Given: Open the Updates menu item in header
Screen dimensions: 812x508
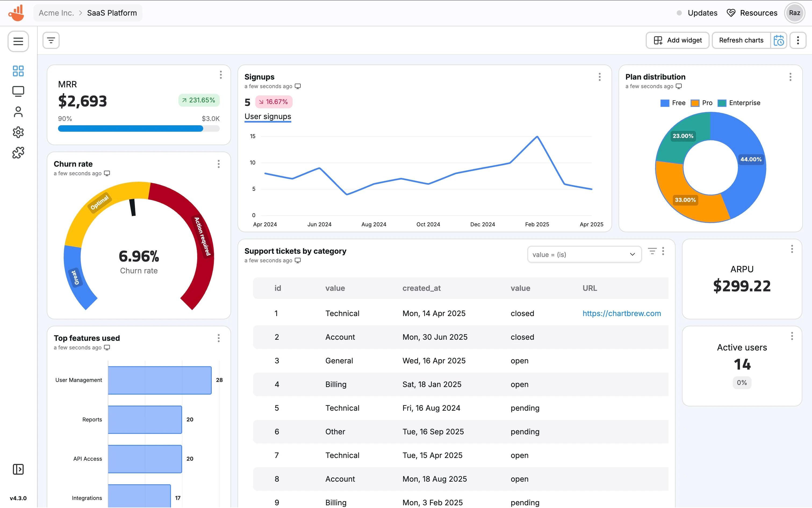Looking at the screenshot, I should coord(702,13).
